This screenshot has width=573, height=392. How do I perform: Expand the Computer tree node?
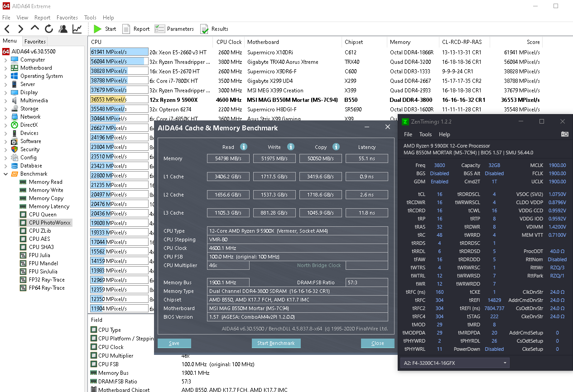coord(5,60)
